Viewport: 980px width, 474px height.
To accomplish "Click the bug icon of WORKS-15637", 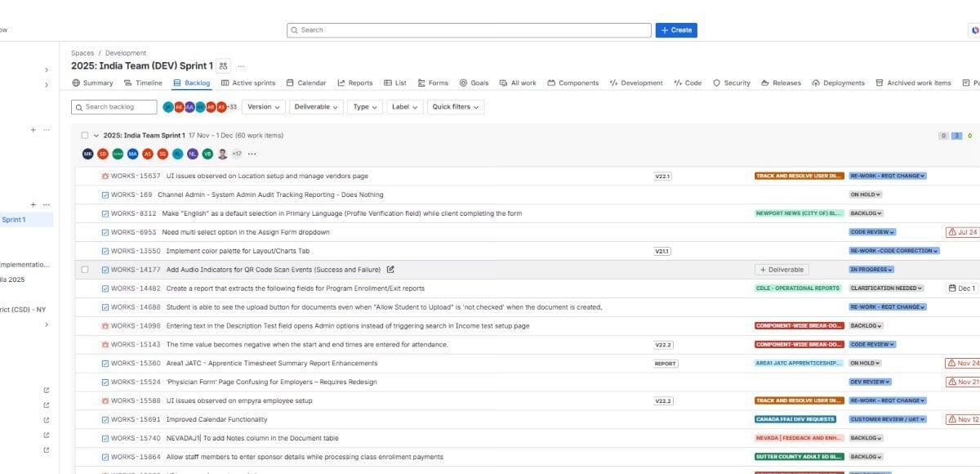I will 105,176.
